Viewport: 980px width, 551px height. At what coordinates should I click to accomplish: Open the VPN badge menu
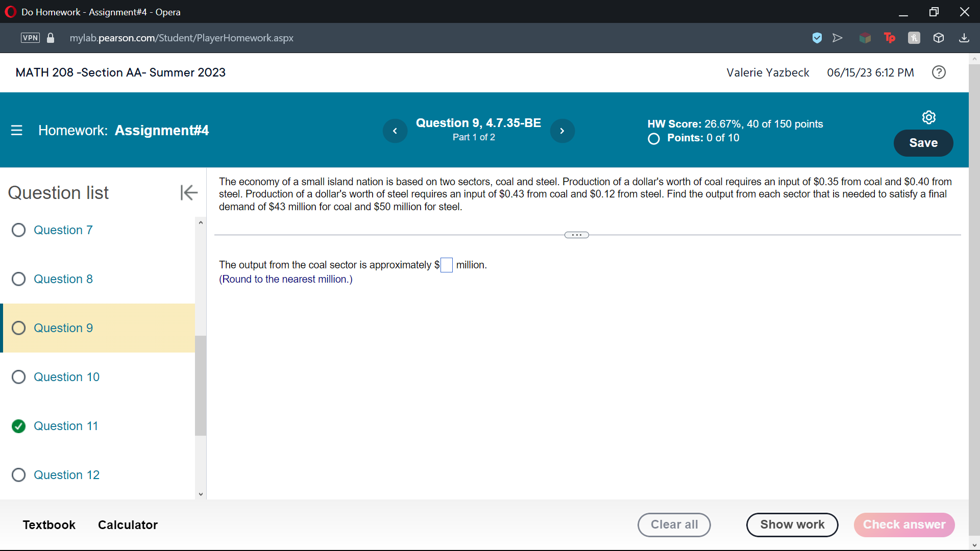[30, 38]
